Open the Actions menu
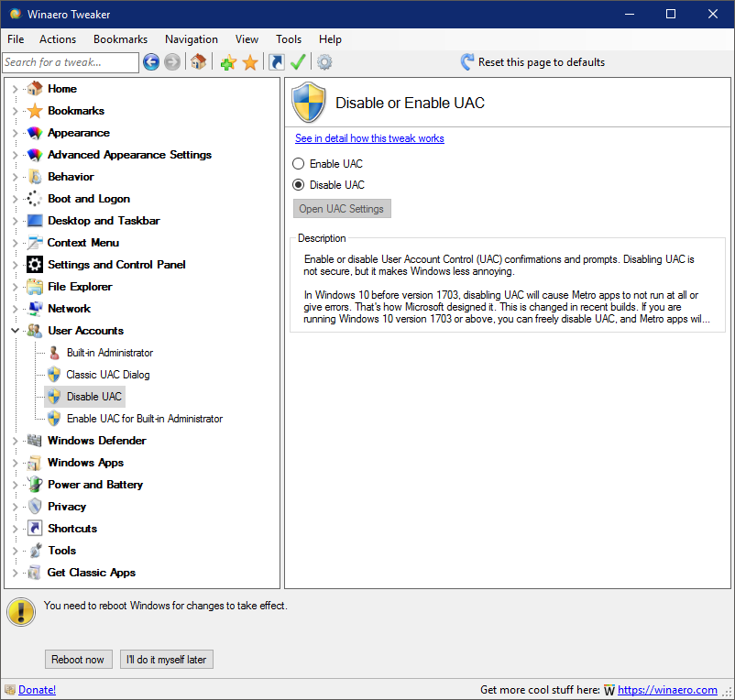The width and height of the screenshot is (735, 700). click(58, 39)
